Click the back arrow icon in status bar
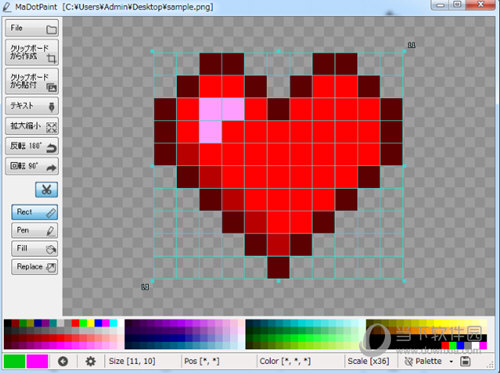The width and height of the screenshot is (500, 373). point(63,361)
